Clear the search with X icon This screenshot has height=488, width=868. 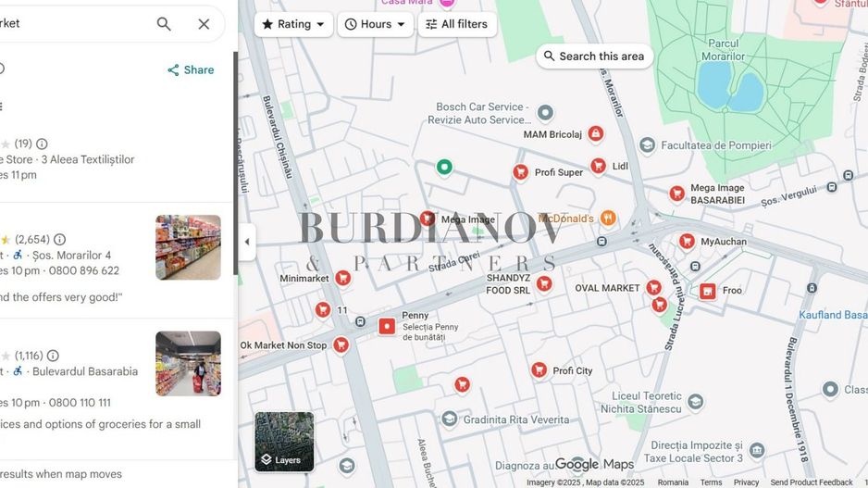point(204,24)
